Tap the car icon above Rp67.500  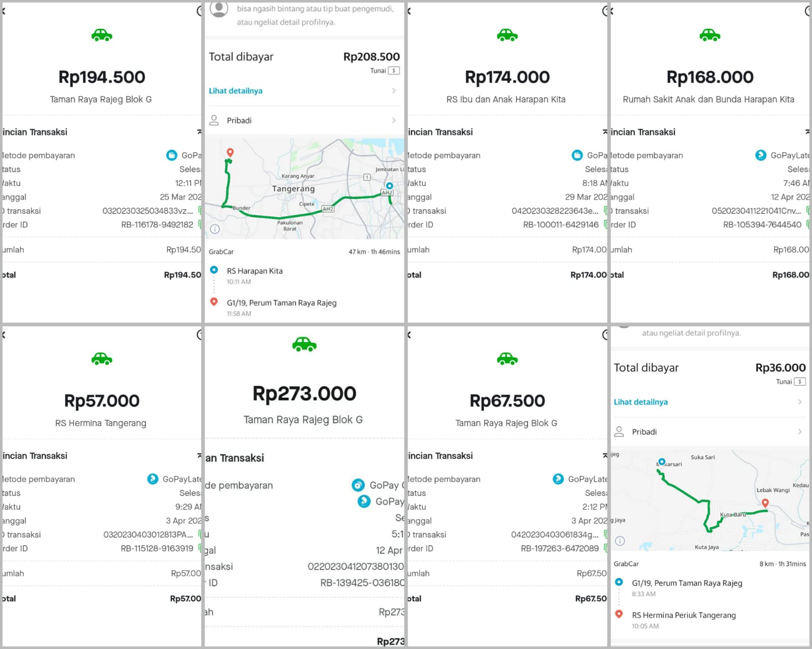(507, 359)
